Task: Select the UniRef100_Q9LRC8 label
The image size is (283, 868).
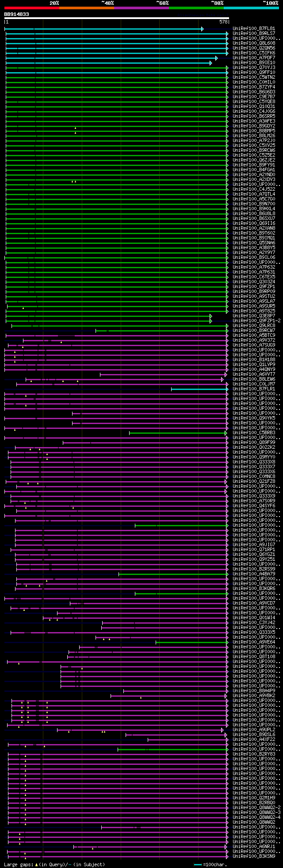Action: point(254,326)
